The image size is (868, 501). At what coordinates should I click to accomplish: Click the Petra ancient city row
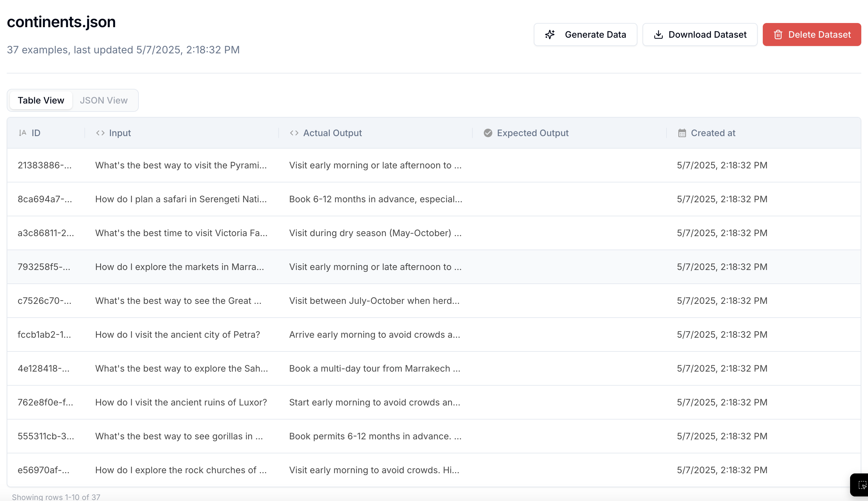(x=177, y=335)
